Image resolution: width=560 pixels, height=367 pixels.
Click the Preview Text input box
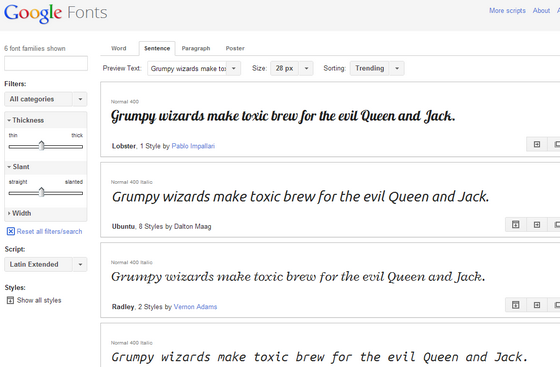coord(188,69)
